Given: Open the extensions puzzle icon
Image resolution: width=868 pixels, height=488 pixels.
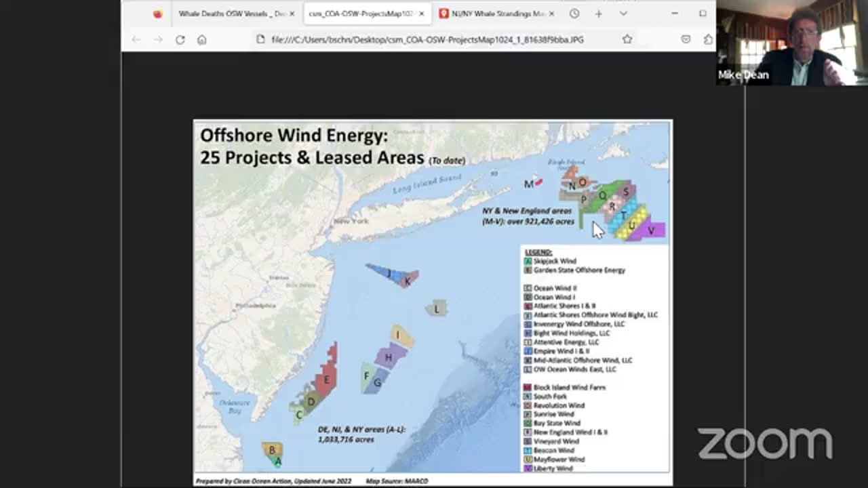Looking at the screenshot, I should (707, 39).
